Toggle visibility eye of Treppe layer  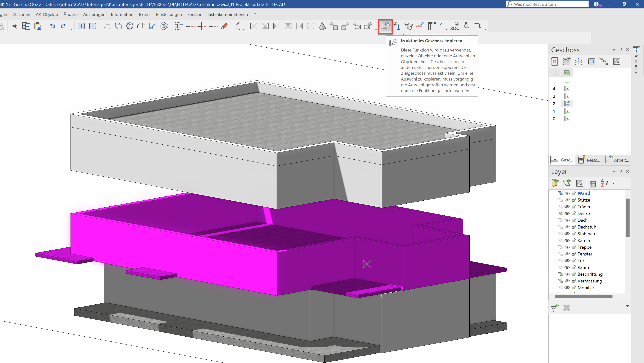[567, 247]
